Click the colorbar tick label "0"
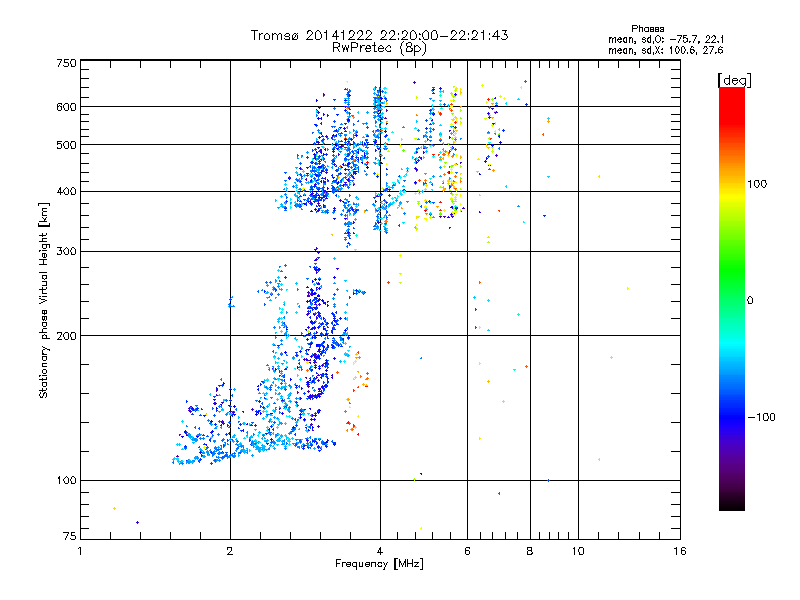Viewport: 800px width, 600px height. 750,301
